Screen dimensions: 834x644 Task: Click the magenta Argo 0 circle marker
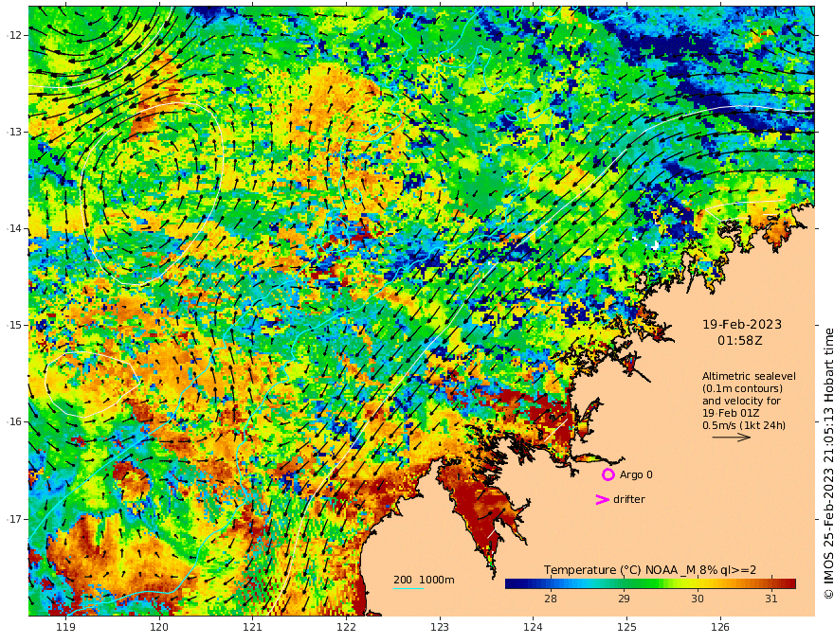pos(607,474)
